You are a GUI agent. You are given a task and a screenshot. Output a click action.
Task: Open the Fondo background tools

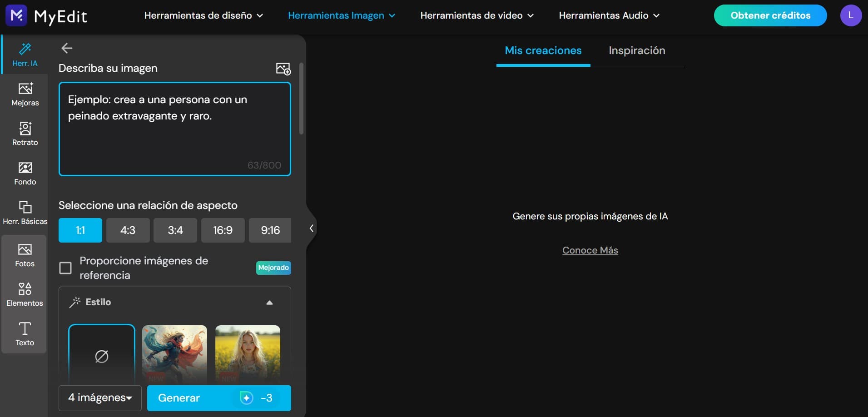pos(25,173)
